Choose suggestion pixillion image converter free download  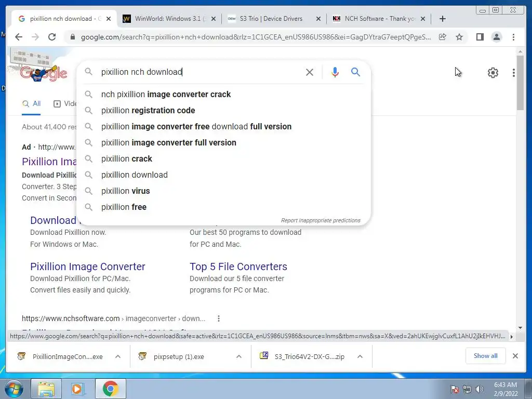click(224, 127)
